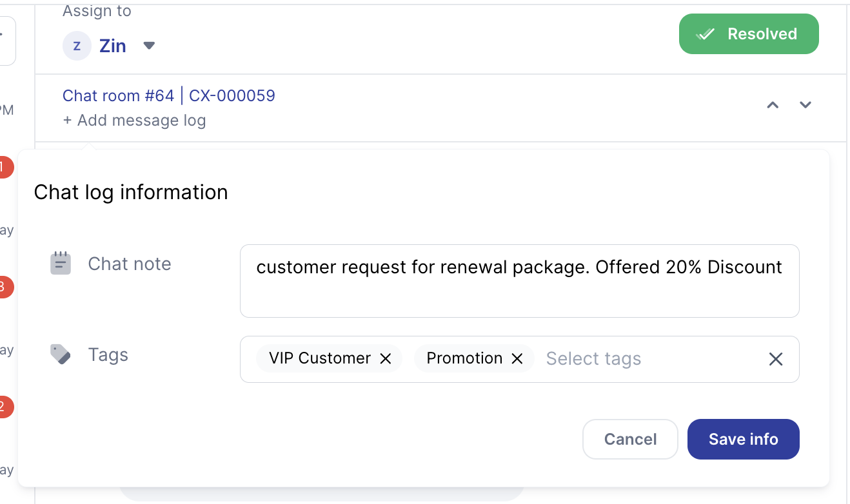The image size is (850, 504).
Task: Clear all tags with the X icon
Action: pos(776,359)
